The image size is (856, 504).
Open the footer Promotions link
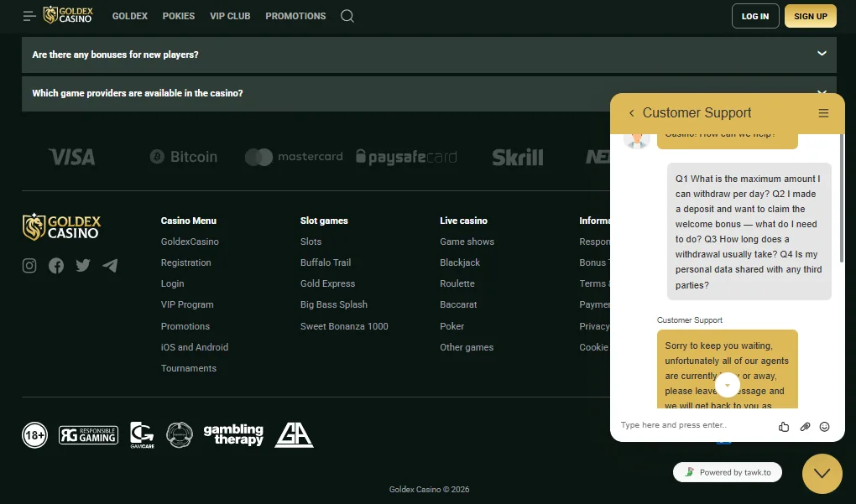tap(185, 326)
